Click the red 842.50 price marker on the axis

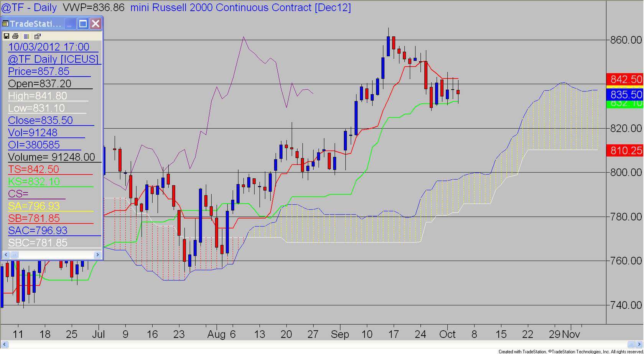click(x=625, y=79)
